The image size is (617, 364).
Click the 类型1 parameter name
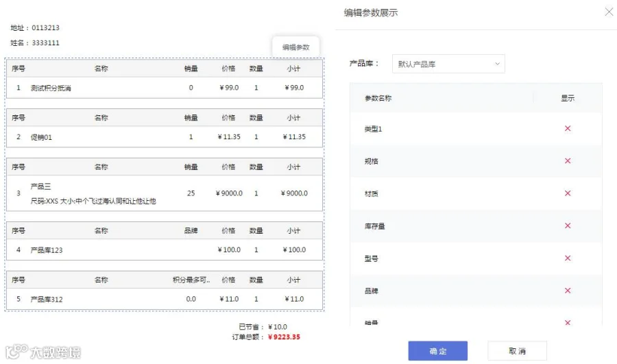(373, 129)
